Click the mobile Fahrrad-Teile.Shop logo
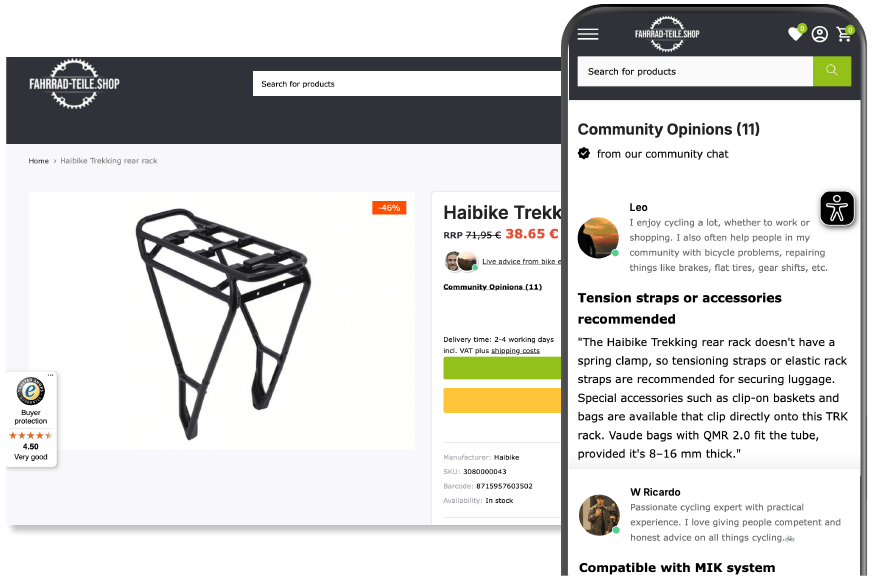 [667, 34]
